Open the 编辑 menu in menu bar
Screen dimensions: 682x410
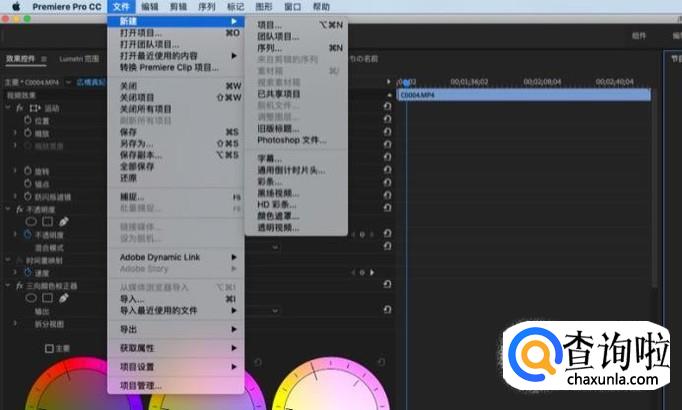point(149,6)
